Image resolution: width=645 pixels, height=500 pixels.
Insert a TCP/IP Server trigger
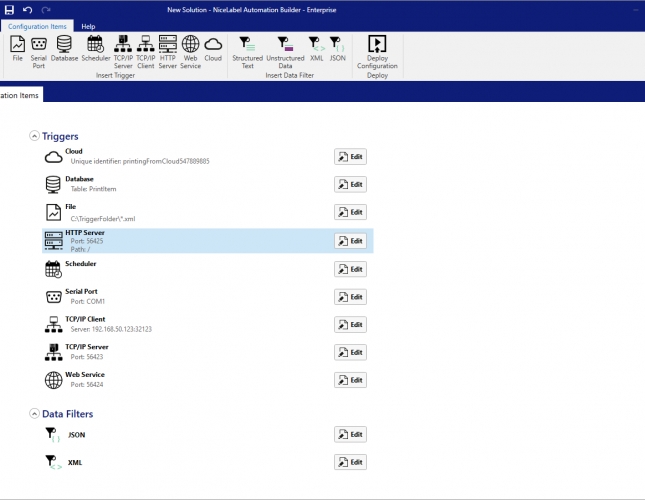tap(123, 50)
